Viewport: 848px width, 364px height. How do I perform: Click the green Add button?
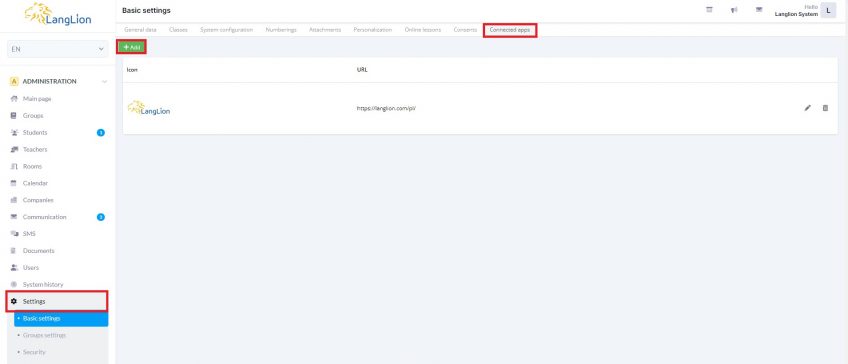pyautogui.click(x=131, y=47)
